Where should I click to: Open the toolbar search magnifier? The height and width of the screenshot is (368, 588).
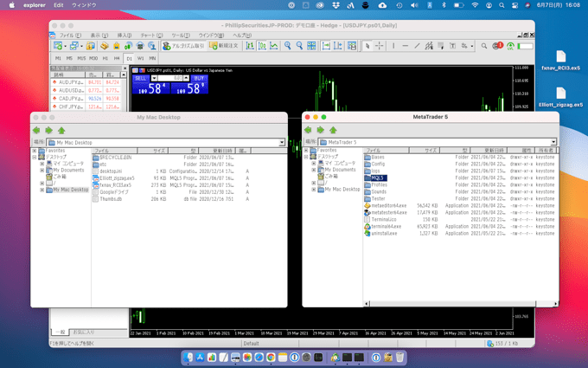pos(484,46)
